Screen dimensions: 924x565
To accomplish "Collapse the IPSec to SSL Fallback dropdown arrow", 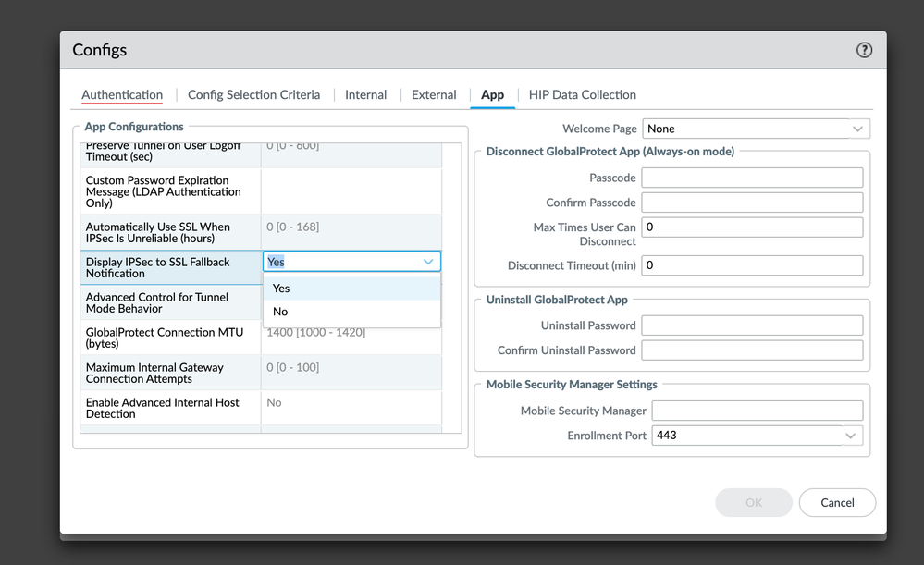I will click(x=428, y=262).
